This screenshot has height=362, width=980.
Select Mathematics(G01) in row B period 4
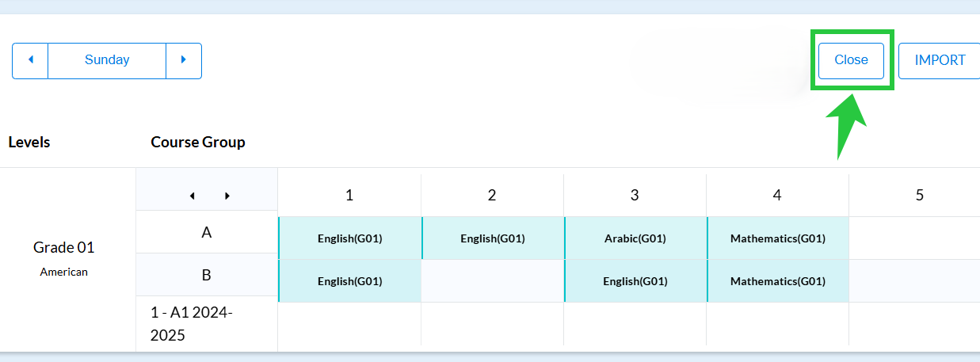point(778,281)
